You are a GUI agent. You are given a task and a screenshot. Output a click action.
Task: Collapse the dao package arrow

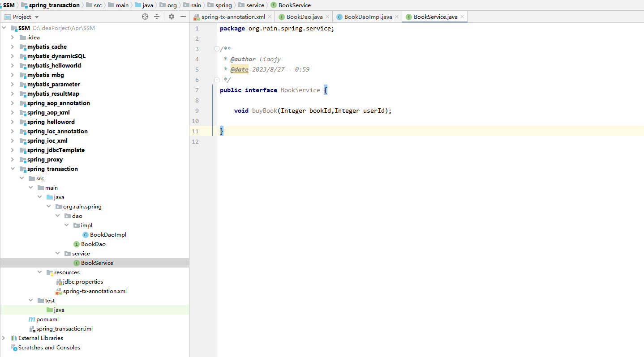point(58,216)
